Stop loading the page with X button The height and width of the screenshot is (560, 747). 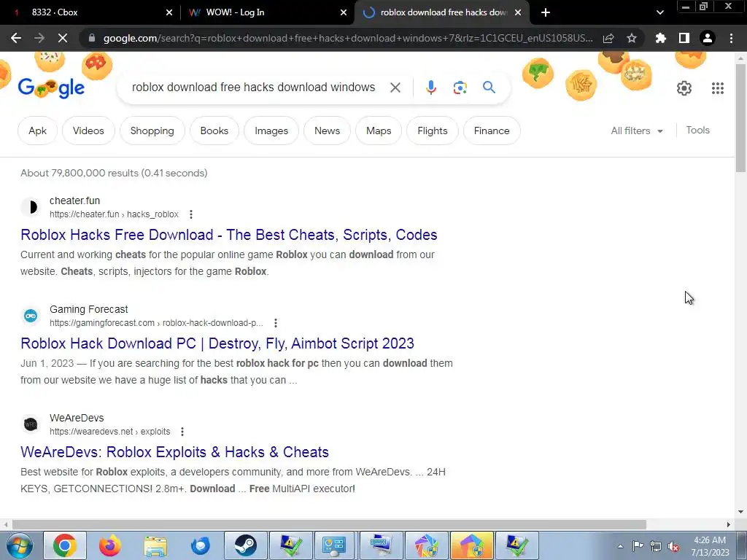pyautogui.click(x=63, y=38)
